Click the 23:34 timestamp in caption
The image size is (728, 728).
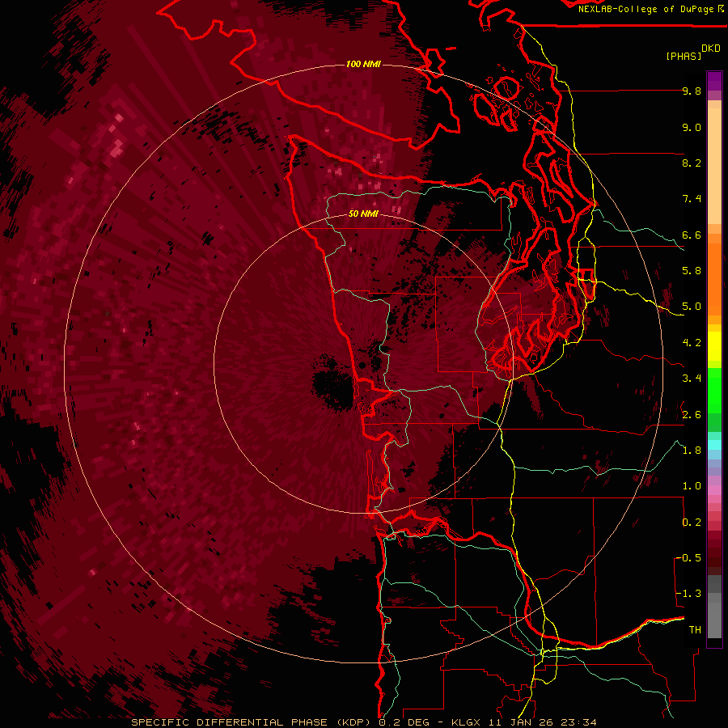tap(578, 722)
